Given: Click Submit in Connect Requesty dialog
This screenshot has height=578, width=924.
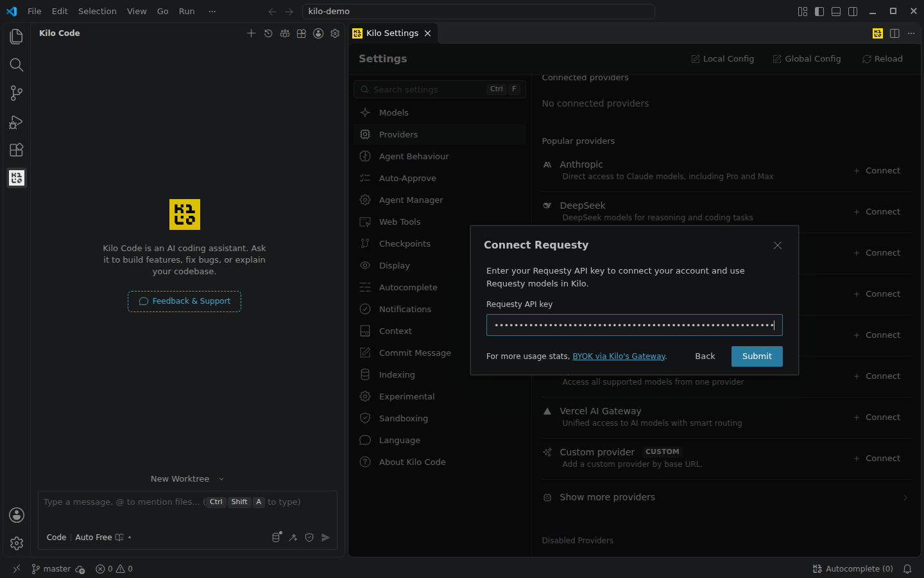Looking at the screenshot, I should 757,356.
